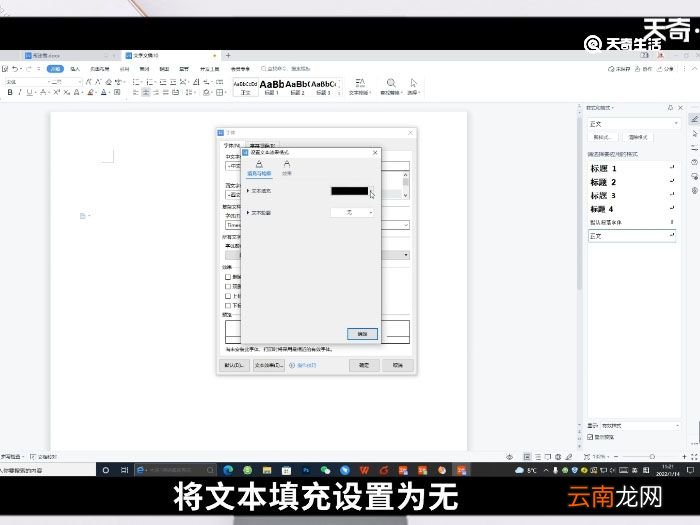The height and width of the screenshot is (525, 700).
Task: Open 查找替换 magnifier tool
Action: (391, 87)
